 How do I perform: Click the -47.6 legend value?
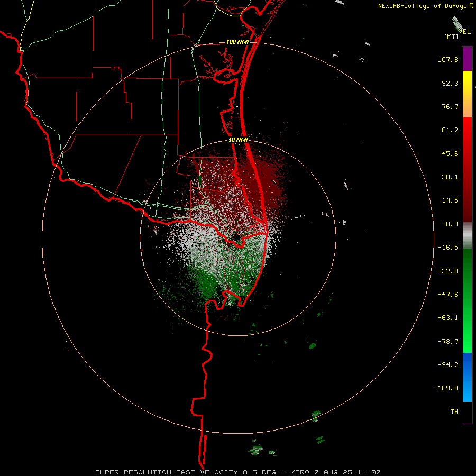point(448,295)
